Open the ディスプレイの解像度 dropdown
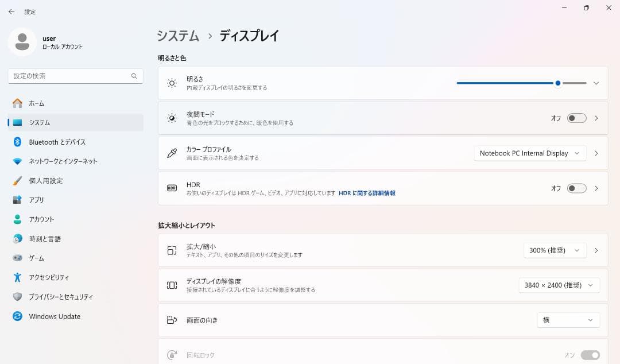 pyautogui.click(x=559, y=285)
